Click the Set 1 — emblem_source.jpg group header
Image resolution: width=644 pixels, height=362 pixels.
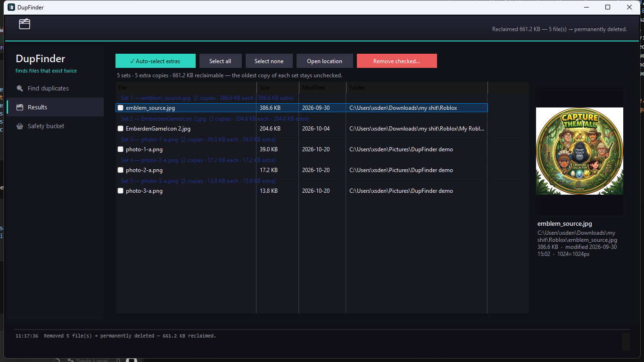point(207,98)
